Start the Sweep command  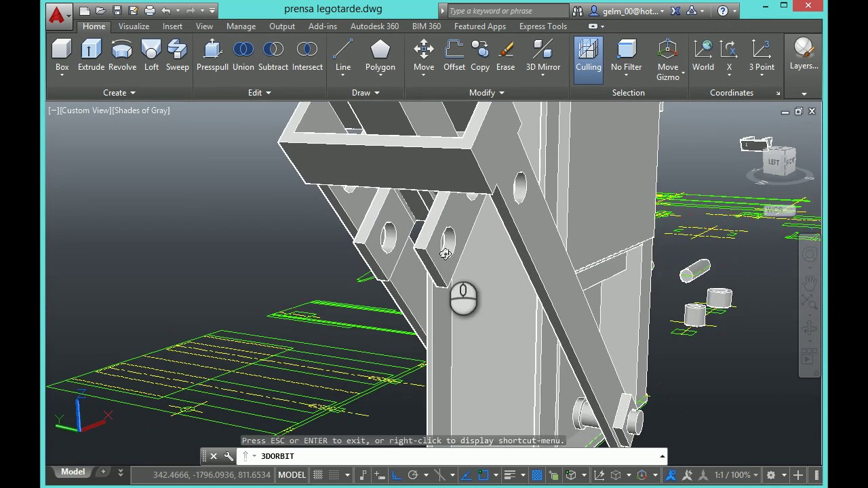(x=177, y=56)
